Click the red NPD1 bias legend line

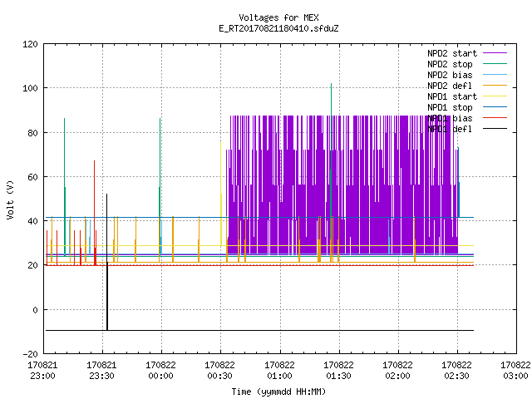point(495,118)
